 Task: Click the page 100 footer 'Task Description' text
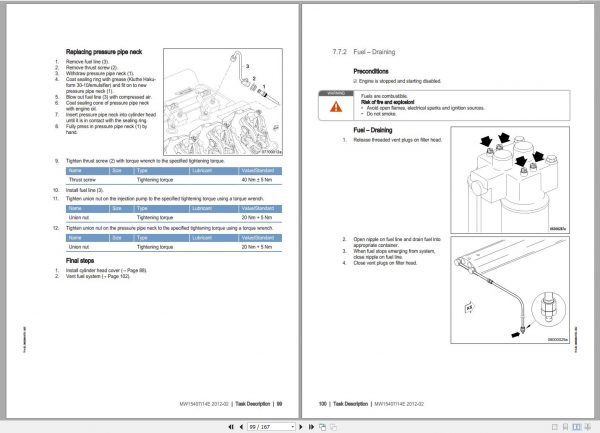pos(350,404)
